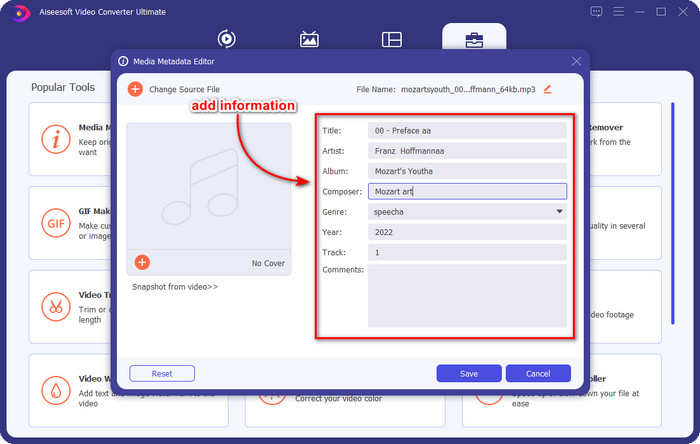Click the Artist field
Image resolution: width=700 pixels, height=444 pixels.
pos(467,151)
